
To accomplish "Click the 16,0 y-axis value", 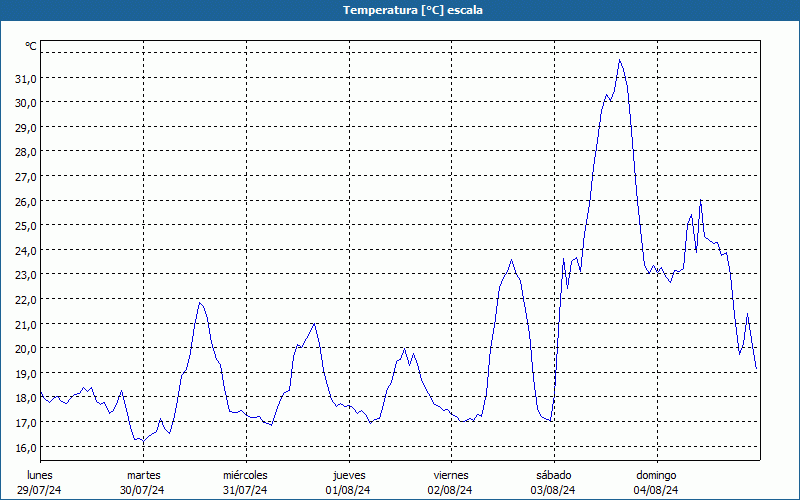I will [26, 447].
